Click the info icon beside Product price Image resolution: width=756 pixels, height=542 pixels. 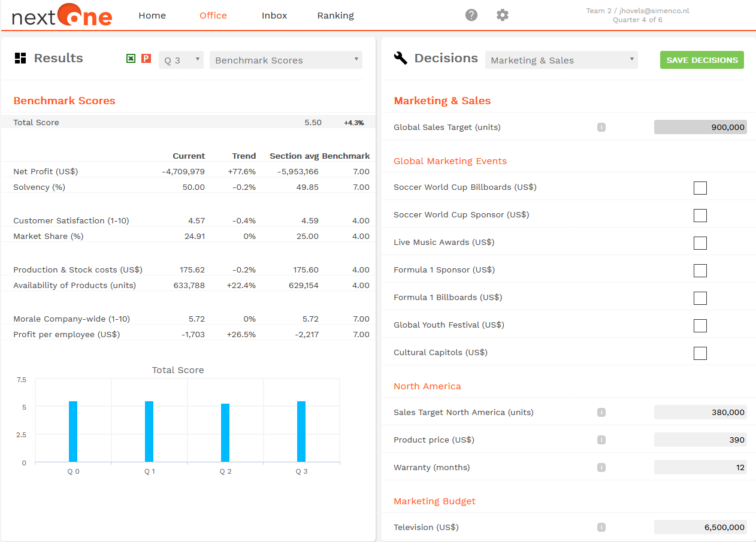click(x=601, y=440)
